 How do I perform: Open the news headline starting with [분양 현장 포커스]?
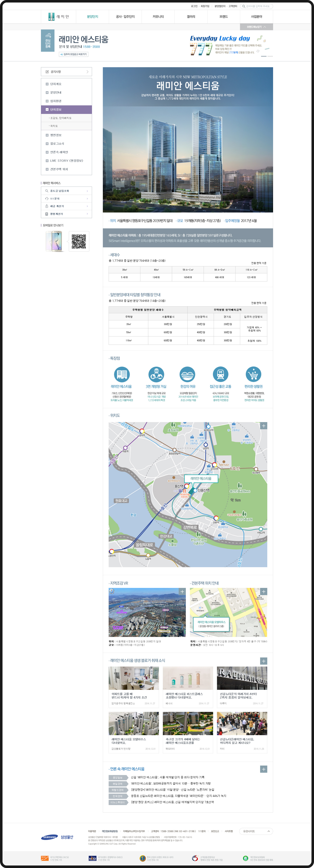pyautogui.click(x=172, y=802)
